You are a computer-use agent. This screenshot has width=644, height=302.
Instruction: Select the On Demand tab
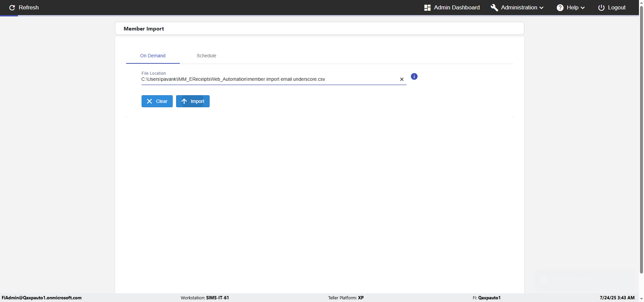point(153,56)
